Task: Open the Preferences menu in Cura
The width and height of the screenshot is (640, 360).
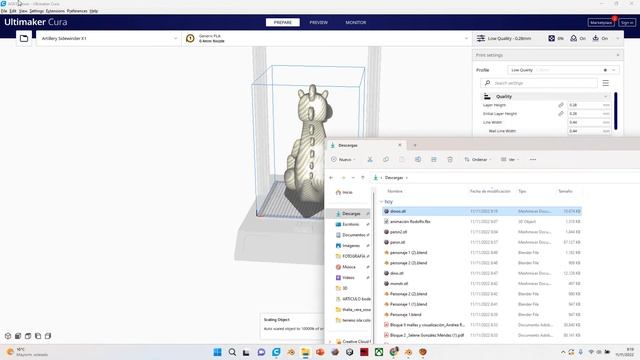Action: coord(77,11)
